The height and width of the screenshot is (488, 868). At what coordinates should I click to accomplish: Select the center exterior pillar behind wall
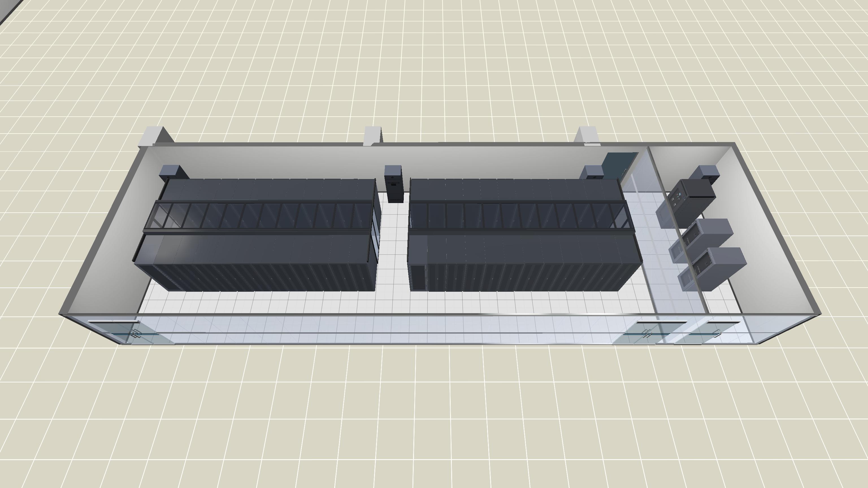point(372,135)
